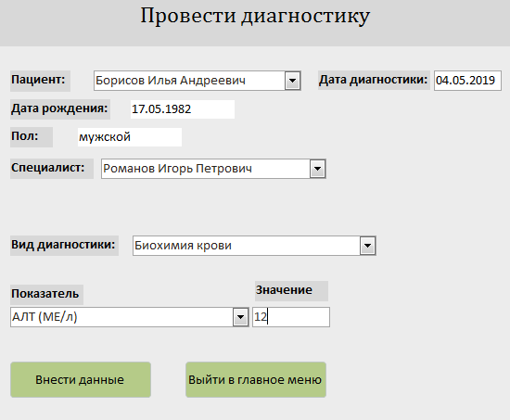Click the АЛТ (МЕ/л) combo box text
This screenshot has width=510, height=420.
tap(45, 317)
